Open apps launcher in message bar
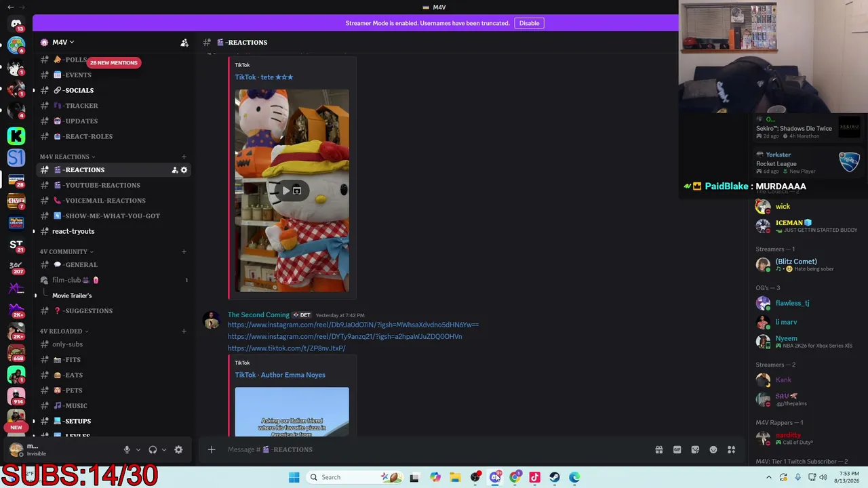 (732, 449)
